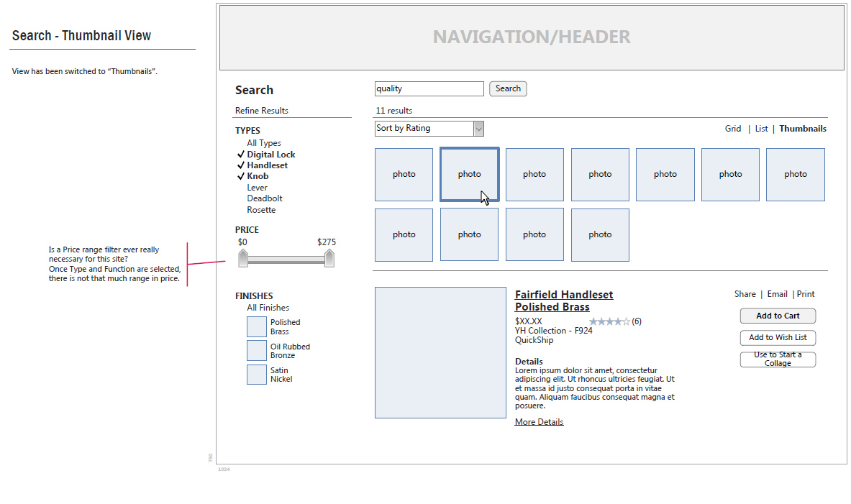The width and height of the screenshot is (851, 504).
Task: Select the first photo thumbnail in top row
Action: [x=404, y=175]
